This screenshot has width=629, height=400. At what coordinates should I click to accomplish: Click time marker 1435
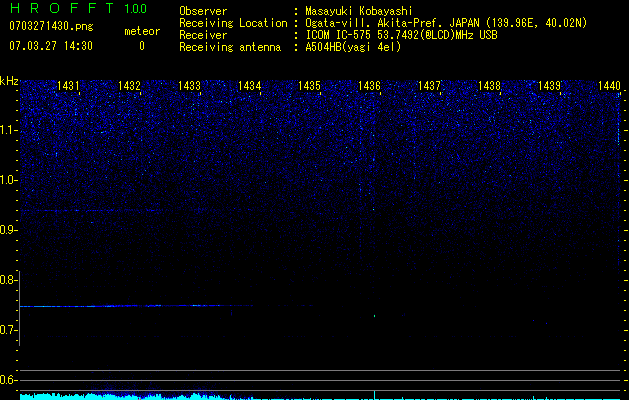[x=309, y=85]
